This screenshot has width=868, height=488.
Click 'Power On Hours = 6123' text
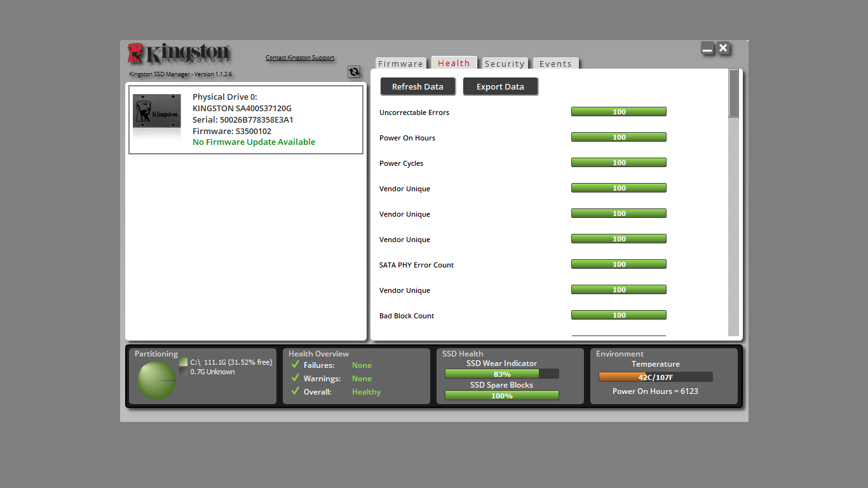pyautogui.click(x=655, y=391)
